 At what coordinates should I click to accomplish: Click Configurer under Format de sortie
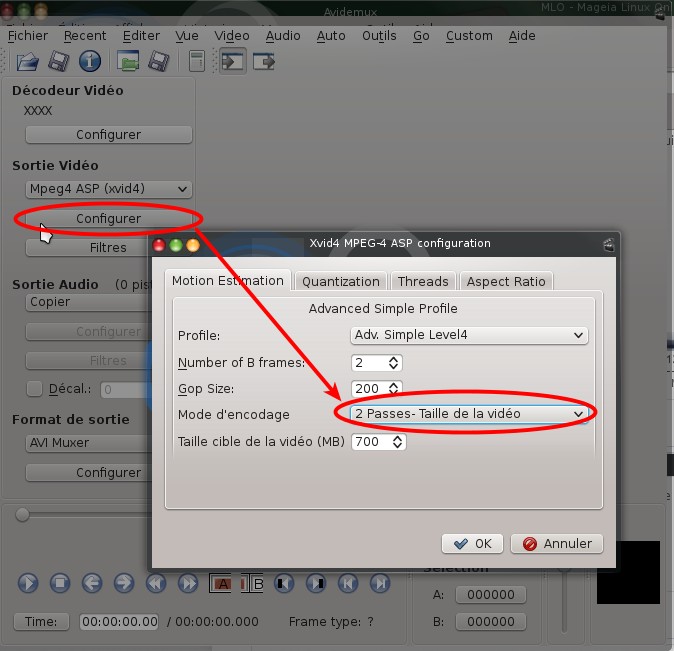(x=88, y=473)
